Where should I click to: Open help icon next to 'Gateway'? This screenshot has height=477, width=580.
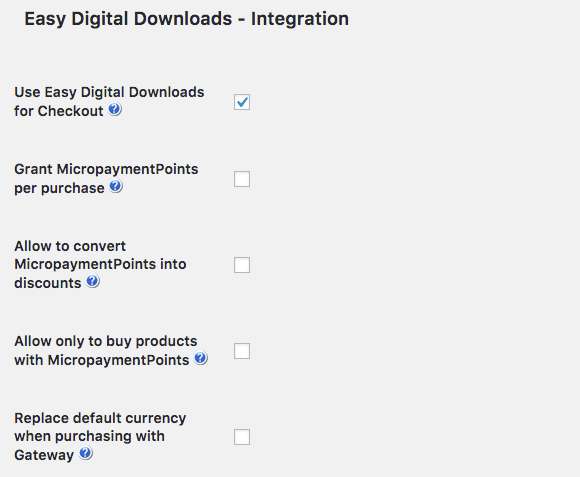(86, 453)
